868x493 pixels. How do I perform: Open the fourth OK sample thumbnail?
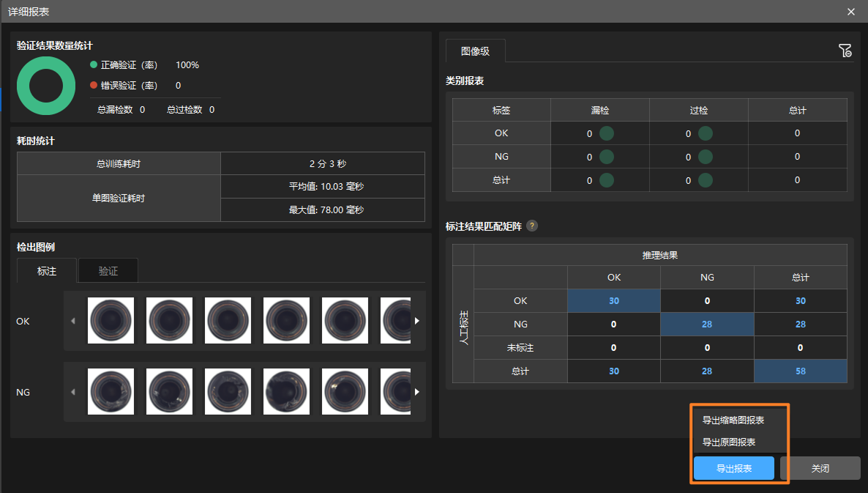click(x=286, y=320)
